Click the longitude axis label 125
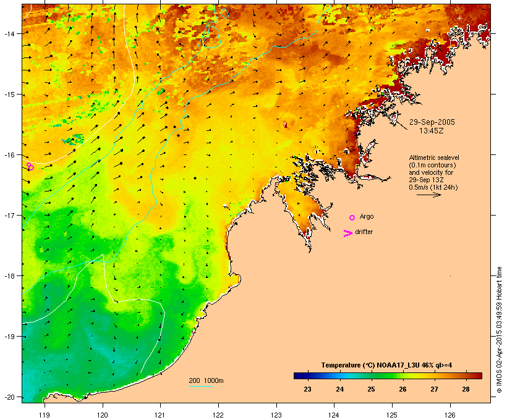Image resolution: width=507 pixels, height=420 pixels. (392, 415)
